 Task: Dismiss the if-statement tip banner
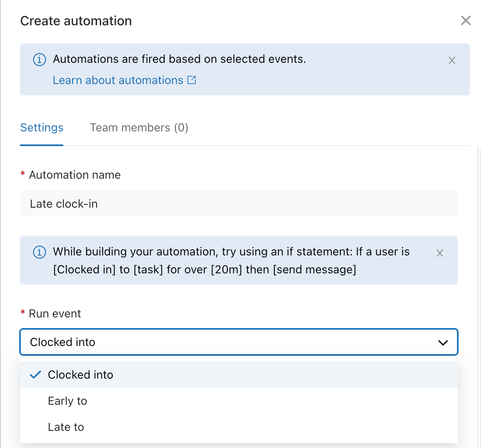439,253
